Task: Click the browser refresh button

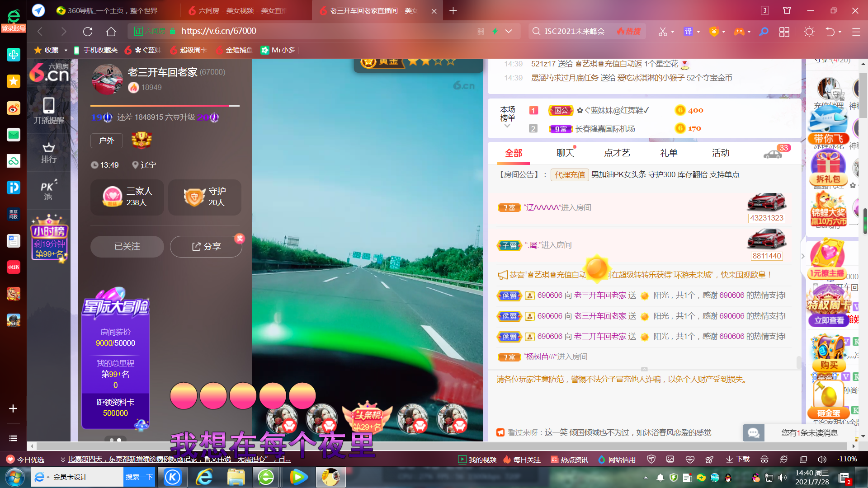Action: (x=88, y=31)
